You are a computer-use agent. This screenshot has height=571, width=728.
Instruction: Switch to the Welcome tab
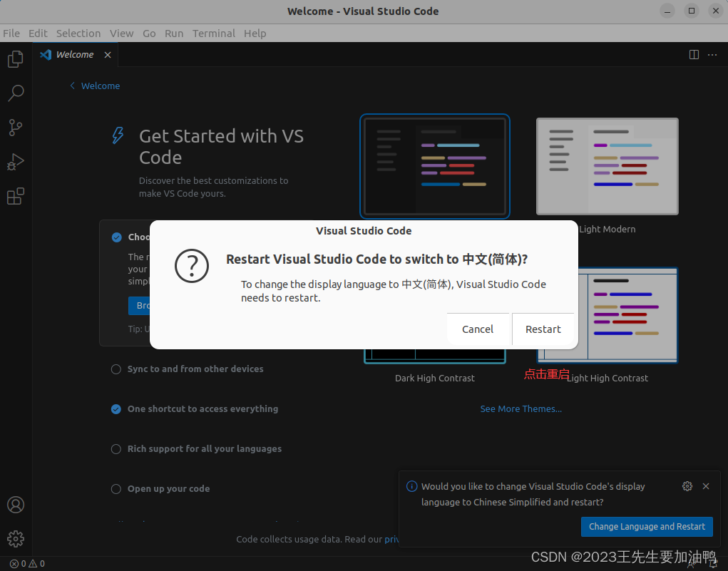click(73, 54)
